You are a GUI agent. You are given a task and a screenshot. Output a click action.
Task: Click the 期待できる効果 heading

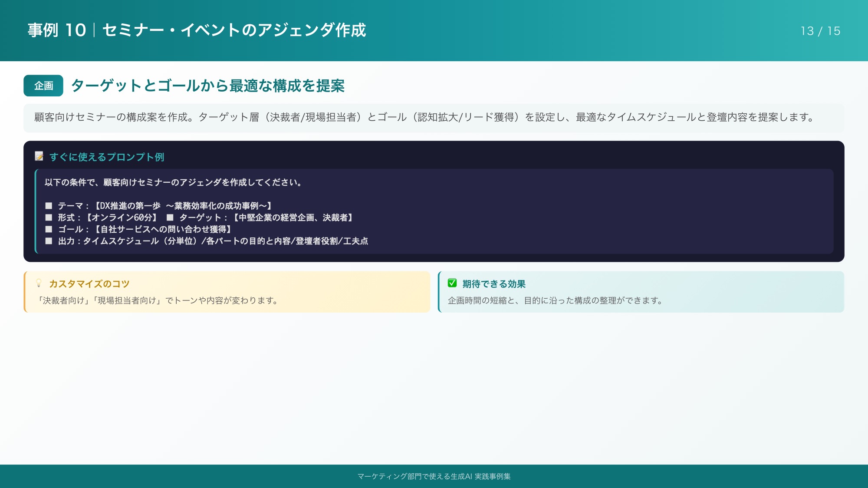[494, 284]
